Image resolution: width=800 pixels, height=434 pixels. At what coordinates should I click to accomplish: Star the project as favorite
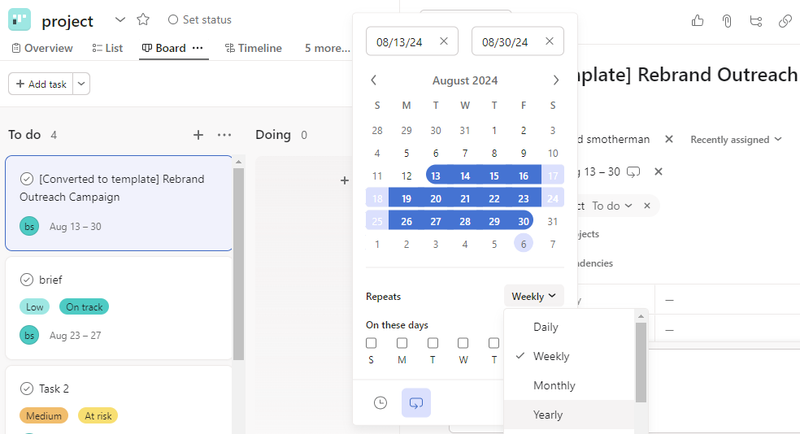pyautogui.click(x=143, y=20)
